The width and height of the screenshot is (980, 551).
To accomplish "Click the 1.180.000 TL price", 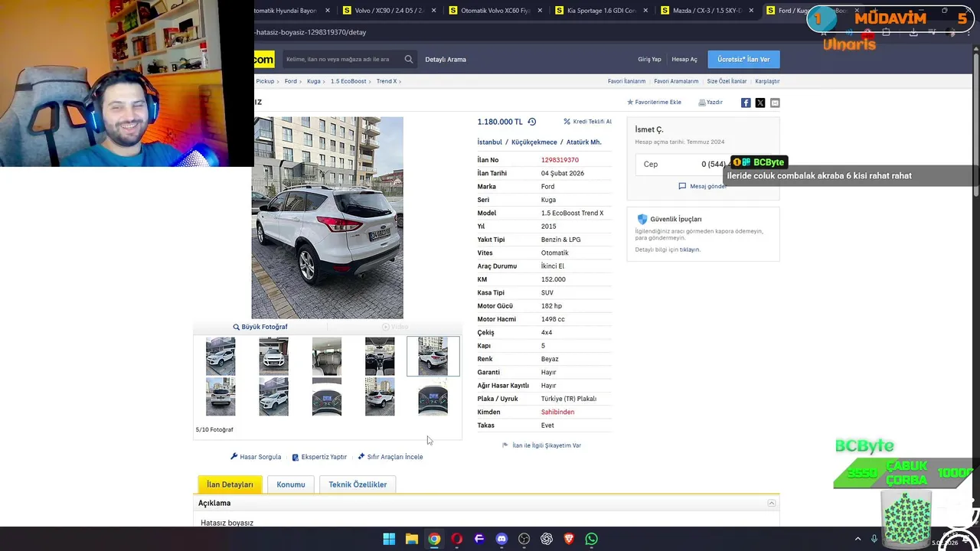I will click(500, 122).
